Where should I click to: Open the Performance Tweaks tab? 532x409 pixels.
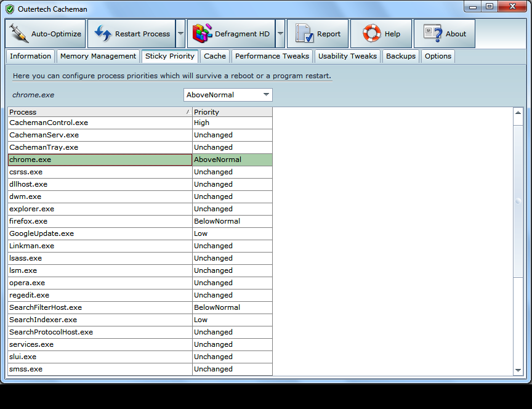point(272,56)
